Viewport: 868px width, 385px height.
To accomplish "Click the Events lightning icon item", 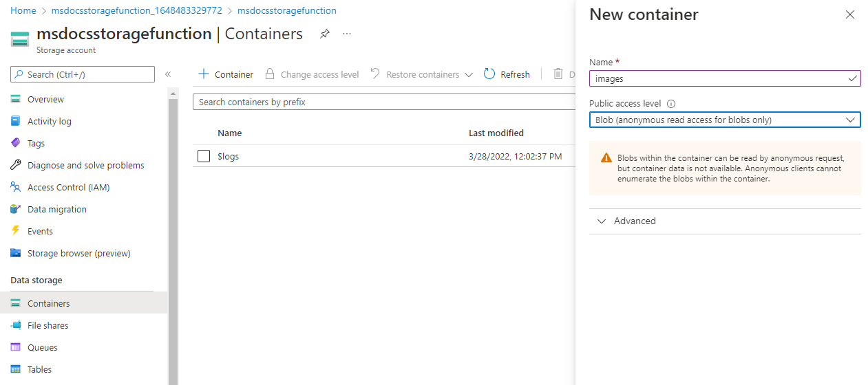I will click(40, 231).
